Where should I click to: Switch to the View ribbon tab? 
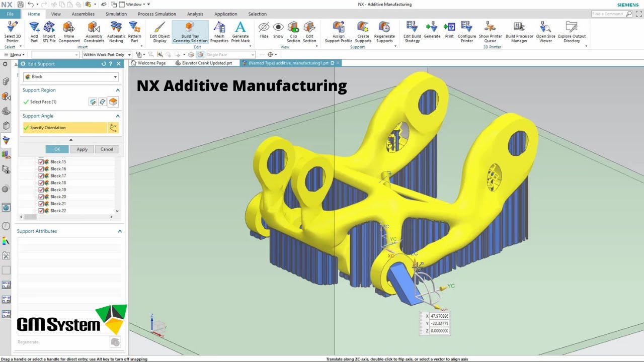[x=56, y=14]
